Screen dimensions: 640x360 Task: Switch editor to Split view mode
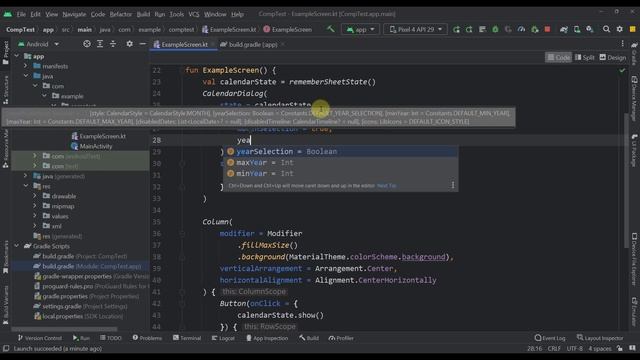click(584, 58)
